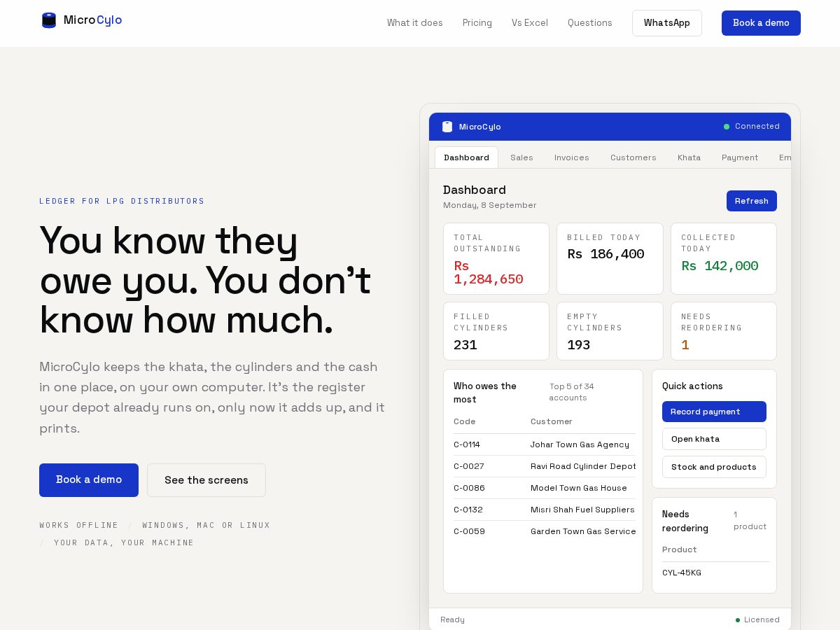Click the MicroCylo brand name in the navbar
This screenshot has height=630, width=840.
(93, 20)
